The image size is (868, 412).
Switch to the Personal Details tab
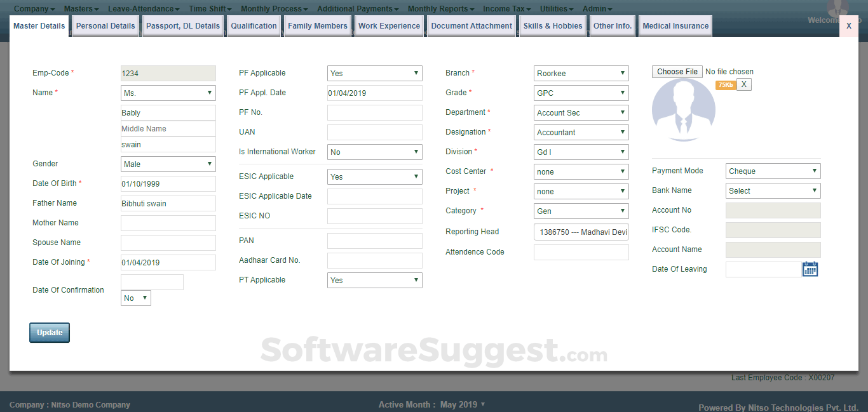tap(105, 26)
